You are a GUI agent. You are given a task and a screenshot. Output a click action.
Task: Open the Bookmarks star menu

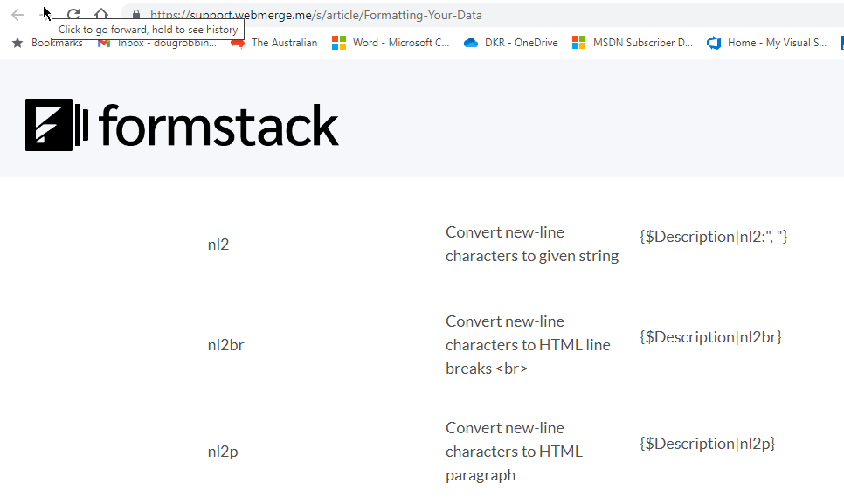click(x=15, y=42)
